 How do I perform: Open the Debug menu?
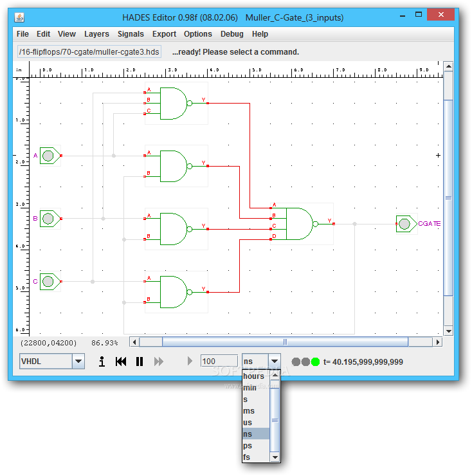[231, 34]
